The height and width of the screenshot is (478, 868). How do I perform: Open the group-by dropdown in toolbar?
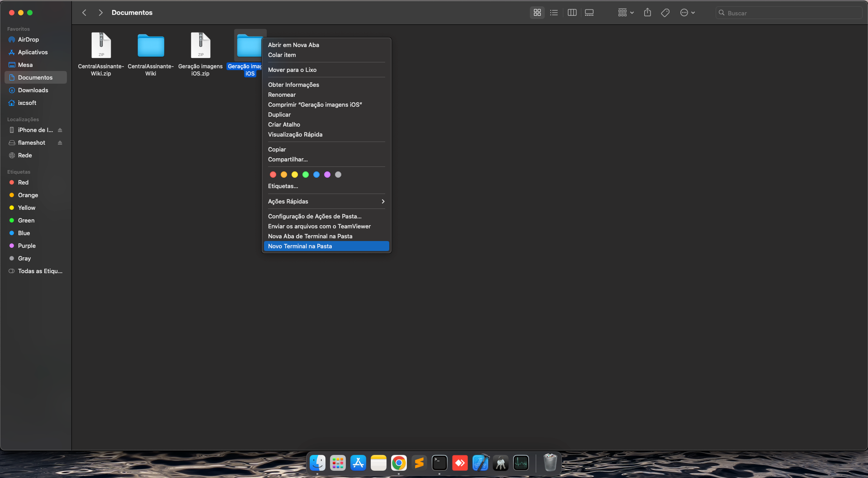point(626,13)
